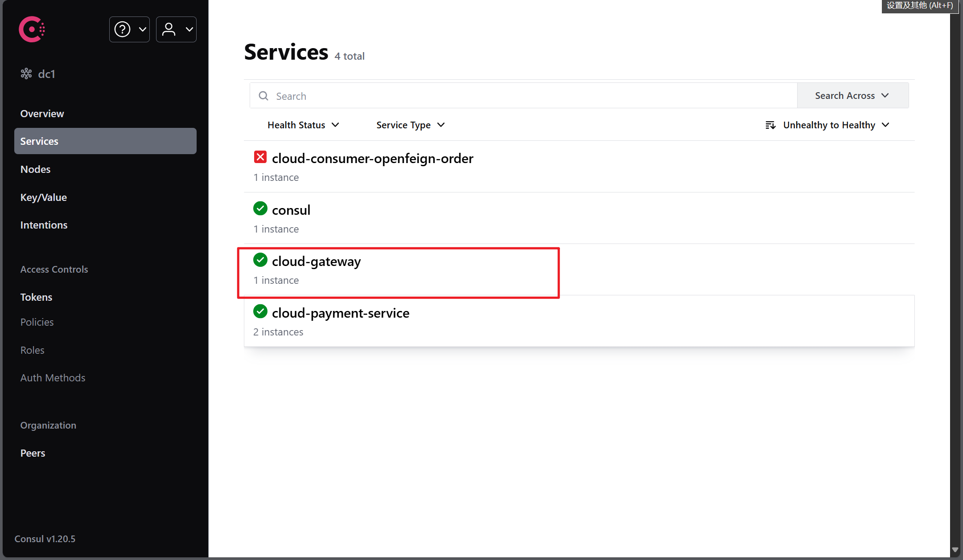963x560 pixels.
Task: Click the green check next to consul
Action: point(260,208)
